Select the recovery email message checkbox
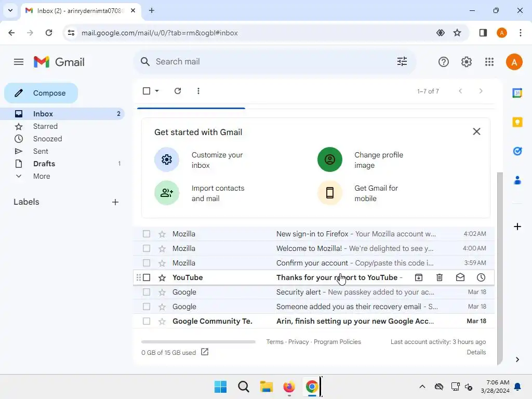The height and width of the screenshot is (399, 532). (147, 307)
